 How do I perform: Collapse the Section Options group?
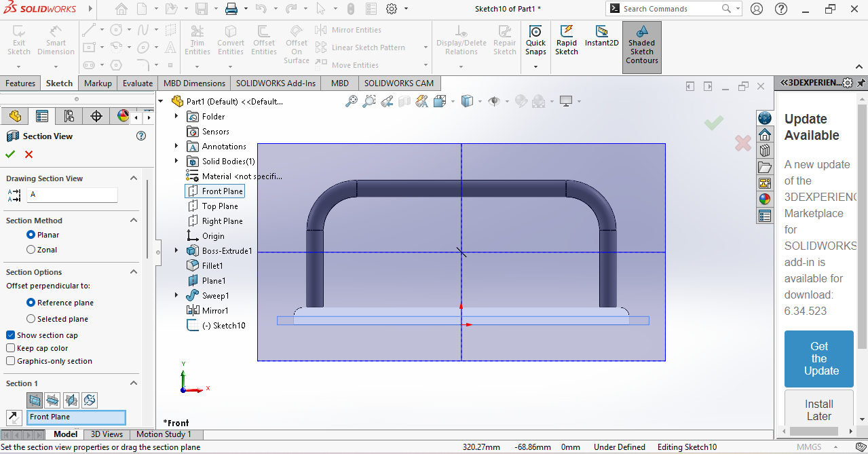pos(134,272)
